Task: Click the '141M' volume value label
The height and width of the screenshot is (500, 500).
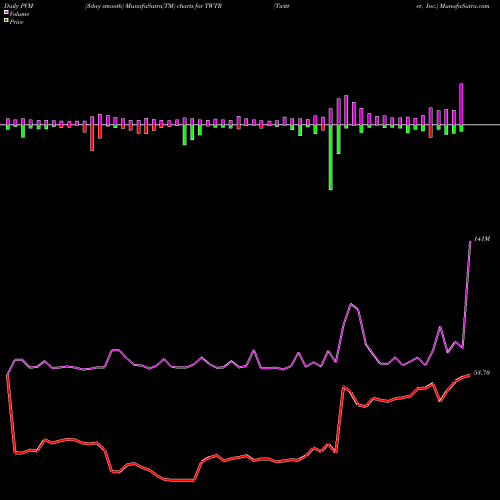Action: (482, 239)
